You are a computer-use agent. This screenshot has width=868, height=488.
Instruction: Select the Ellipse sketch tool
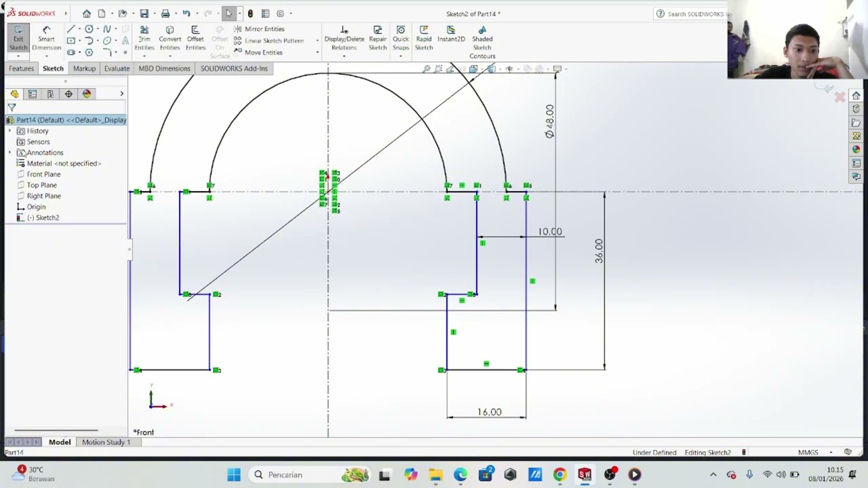pos(106,41)
